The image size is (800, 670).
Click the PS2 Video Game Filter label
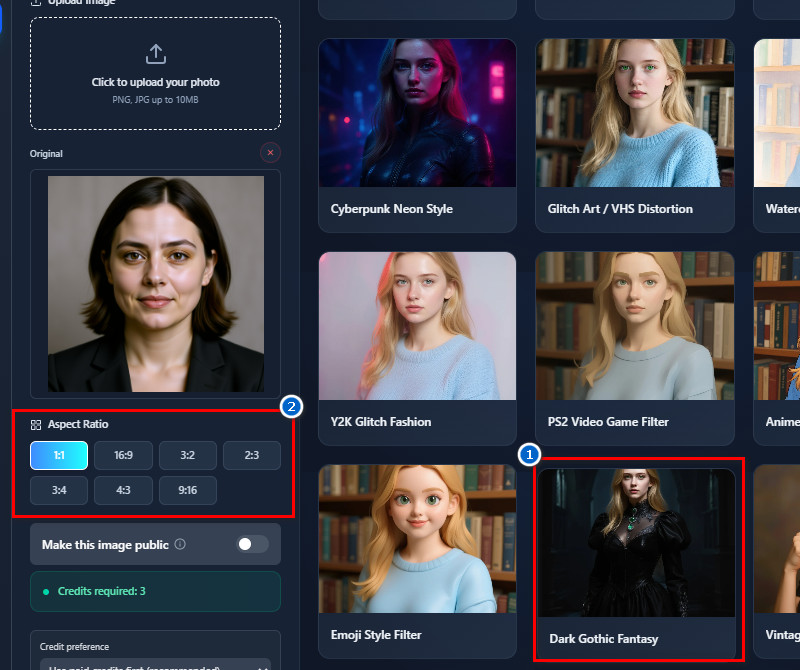(608, 422)
